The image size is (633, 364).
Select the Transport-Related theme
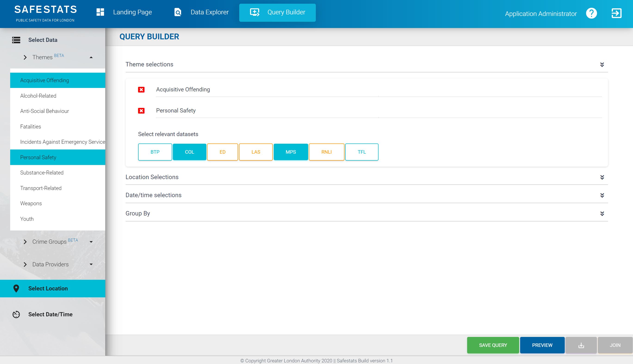tap(57, 188)
